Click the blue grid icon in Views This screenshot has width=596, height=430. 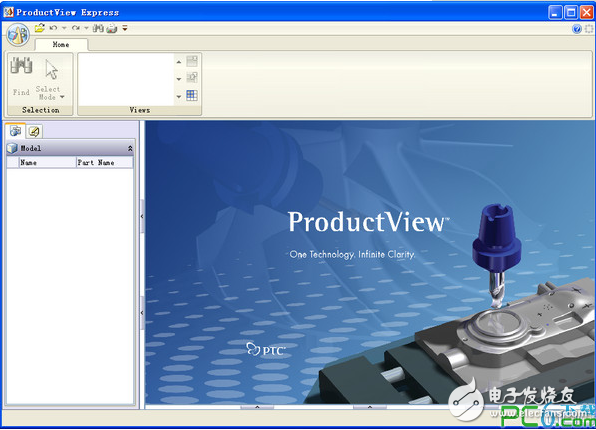192,95
